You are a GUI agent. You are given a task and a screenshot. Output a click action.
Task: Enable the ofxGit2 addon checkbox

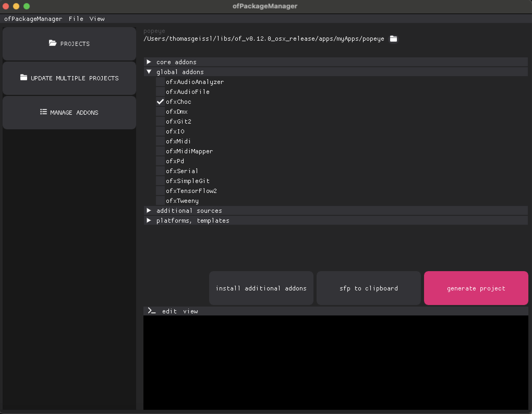click(160, 121)
